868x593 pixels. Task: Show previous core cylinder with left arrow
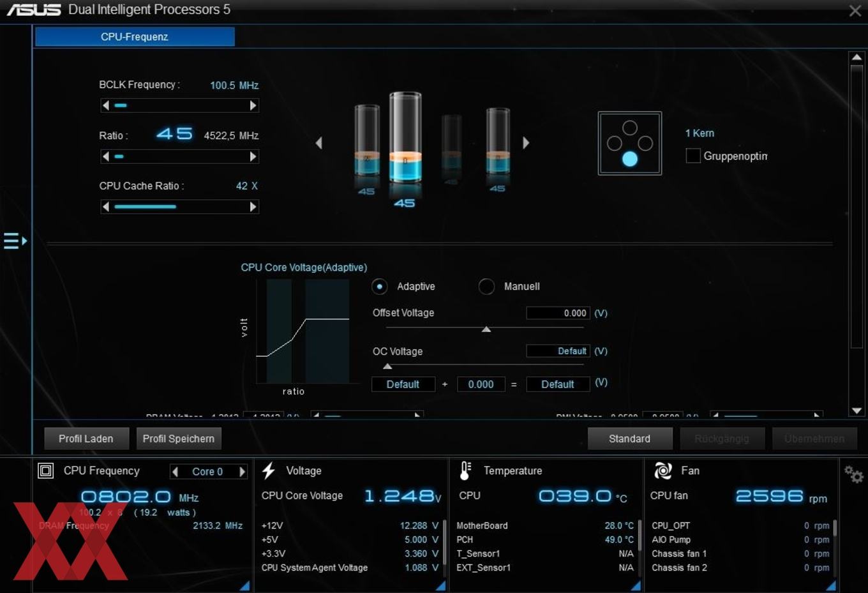click(x=319, y=143)
